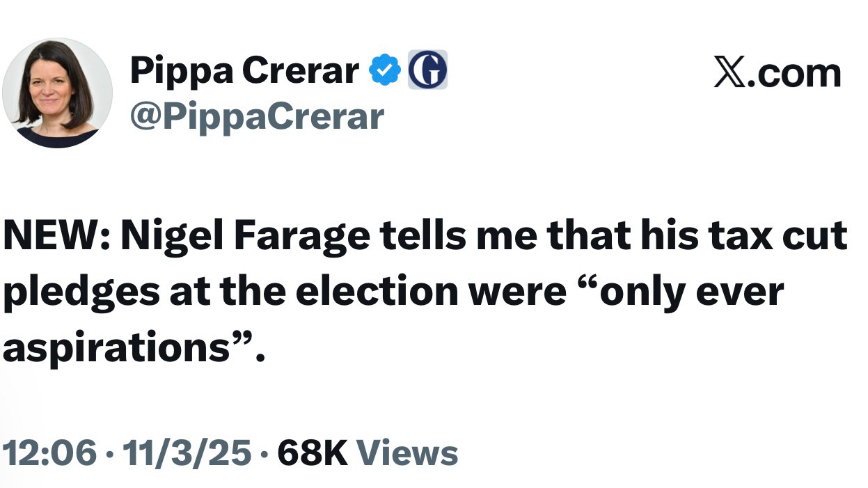This screenshot has width=868, height=488.
Task: Click Pippa Crerar's profile photo
Action: pos(57,93)
